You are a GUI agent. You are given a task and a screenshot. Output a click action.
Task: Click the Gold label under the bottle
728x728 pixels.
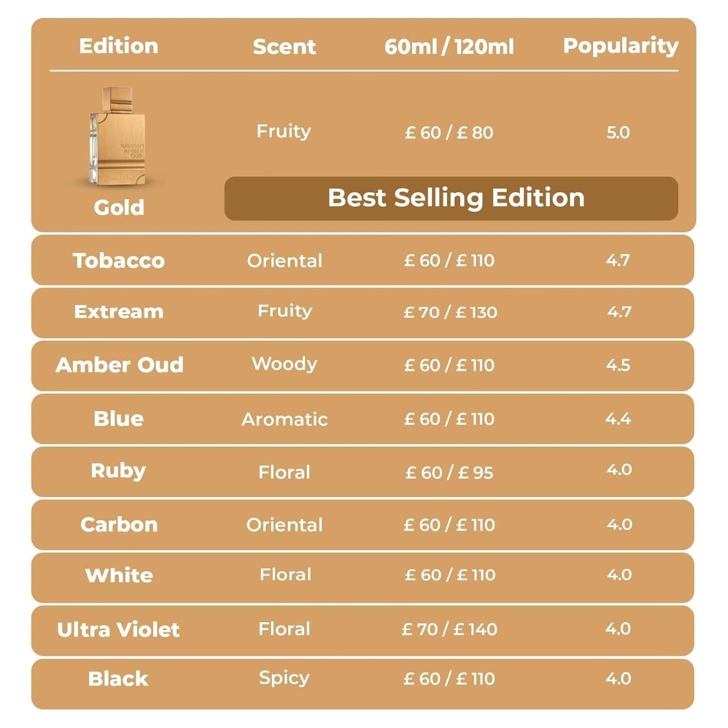[119, 207]
